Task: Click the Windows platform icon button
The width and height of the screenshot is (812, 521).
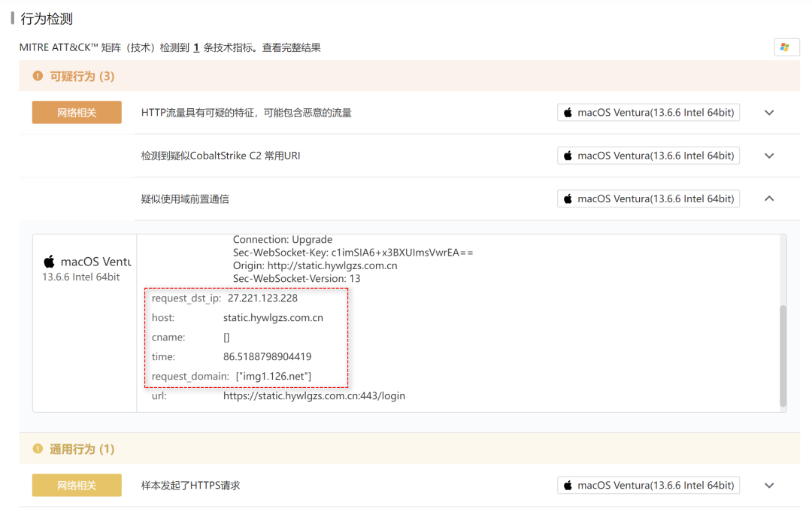Action: [786, 47]
